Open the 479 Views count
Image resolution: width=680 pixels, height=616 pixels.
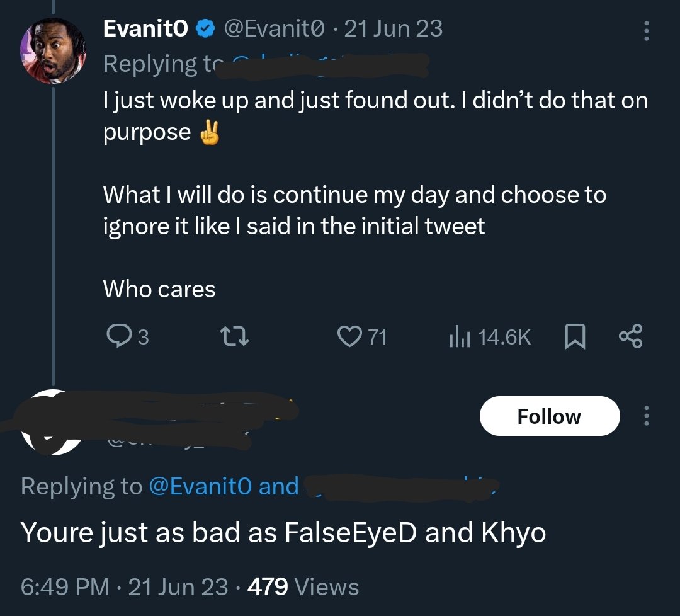[303, 587]
